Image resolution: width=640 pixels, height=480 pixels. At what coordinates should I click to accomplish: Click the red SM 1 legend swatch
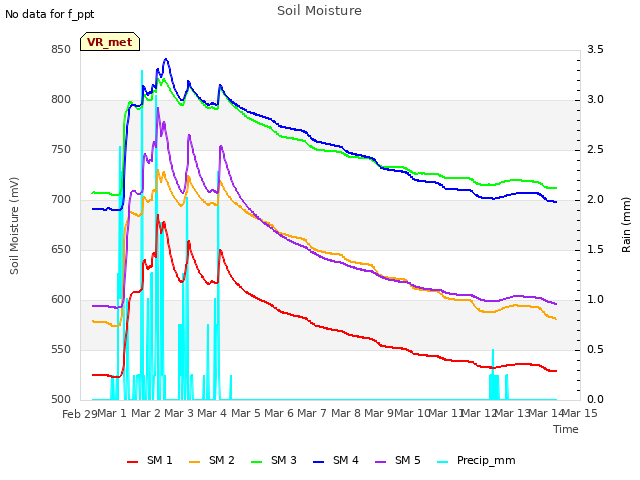pos(133,462)
